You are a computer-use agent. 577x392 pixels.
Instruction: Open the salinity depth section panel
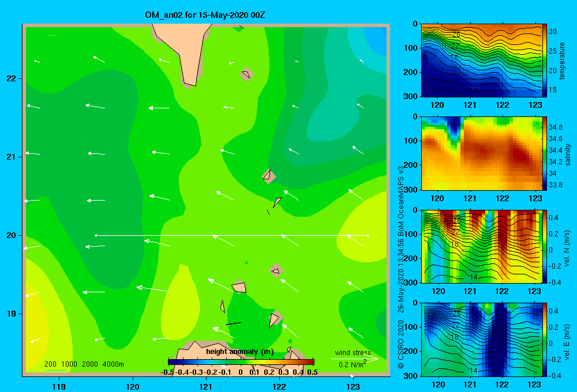pos(481,153)
